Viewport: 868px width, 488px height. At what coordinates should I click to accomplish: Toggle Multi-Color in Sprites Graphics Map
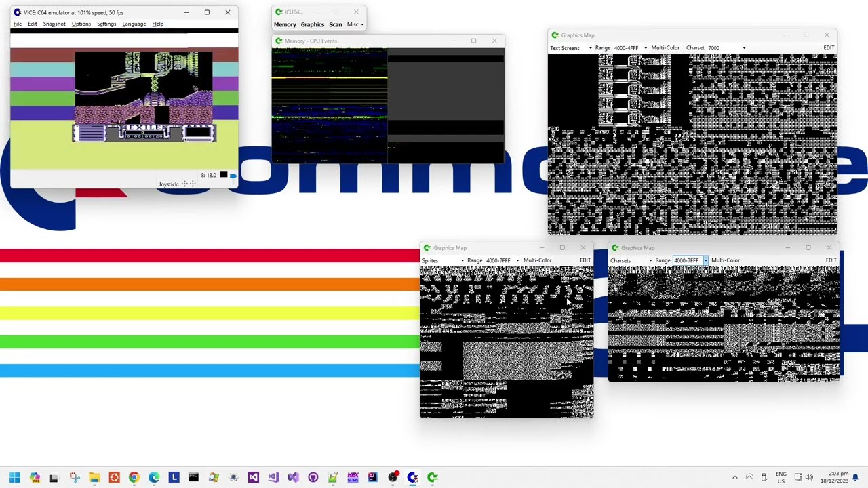(x=537, y=260)
